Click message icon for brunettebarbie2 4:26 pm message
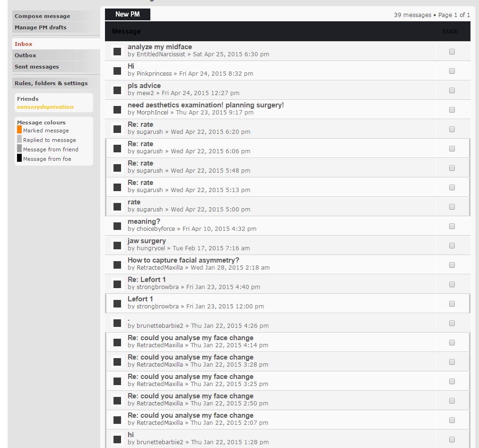This screenshot has width=479, height=448. click(117, 323)
